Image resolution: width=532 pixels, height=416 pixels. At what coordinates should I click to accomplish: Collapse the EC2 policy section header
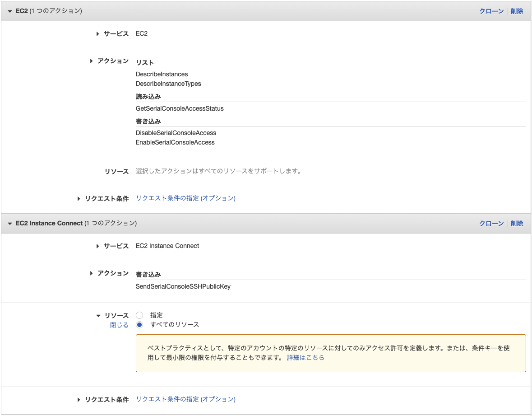(9, 11)
